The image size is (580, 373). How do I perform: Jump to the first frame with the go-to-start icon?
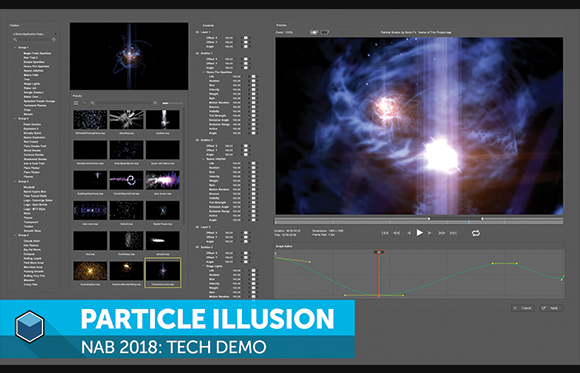point(385,233)
